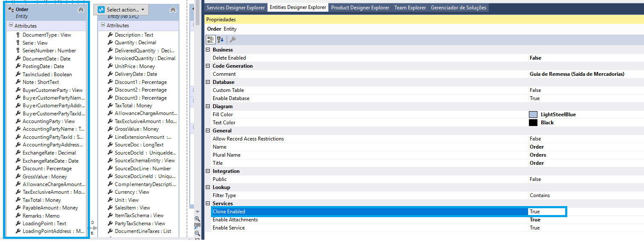
Task: Click wrench icon beside DocumentDate attribute
Action: (x=18, y=58)
